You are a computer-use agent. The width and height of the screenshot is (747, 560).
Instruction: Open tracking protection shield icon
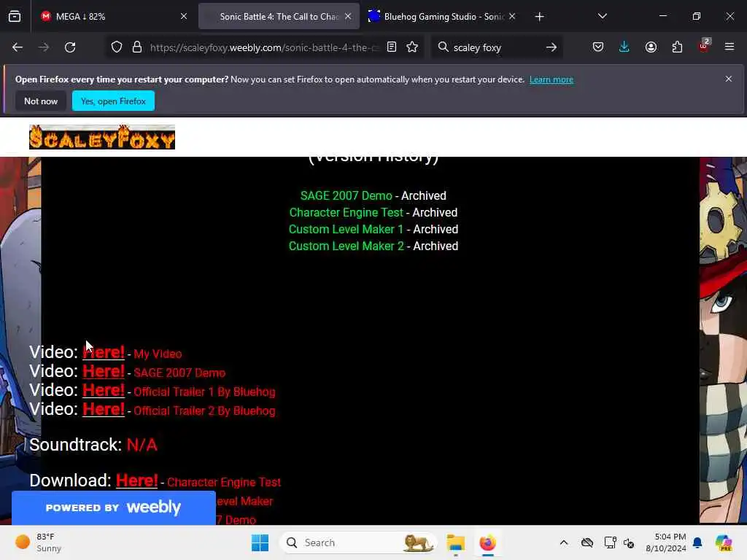pos(117,47)
